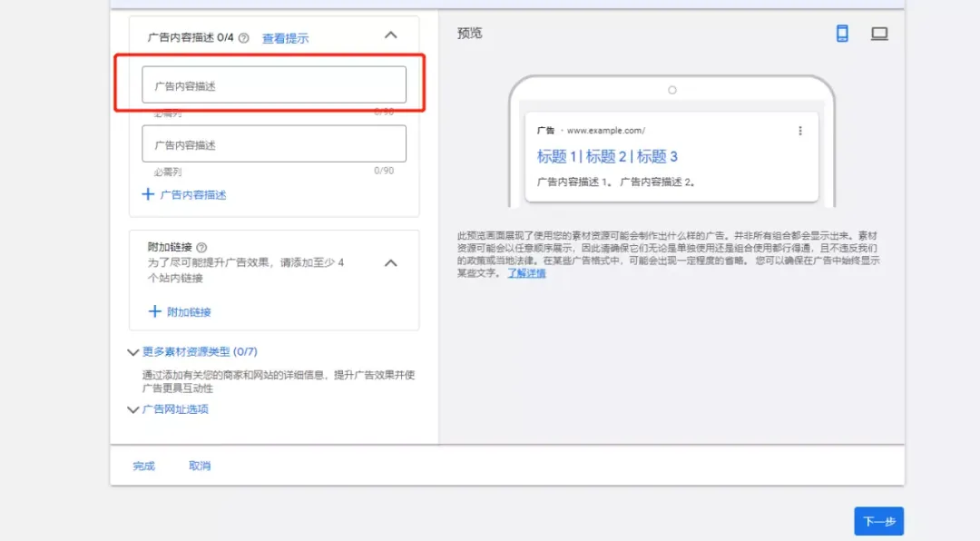Open the 查看提示 link
Viewport: 980px width, 541px height.
pyautogui.click(x=285, y=38)
